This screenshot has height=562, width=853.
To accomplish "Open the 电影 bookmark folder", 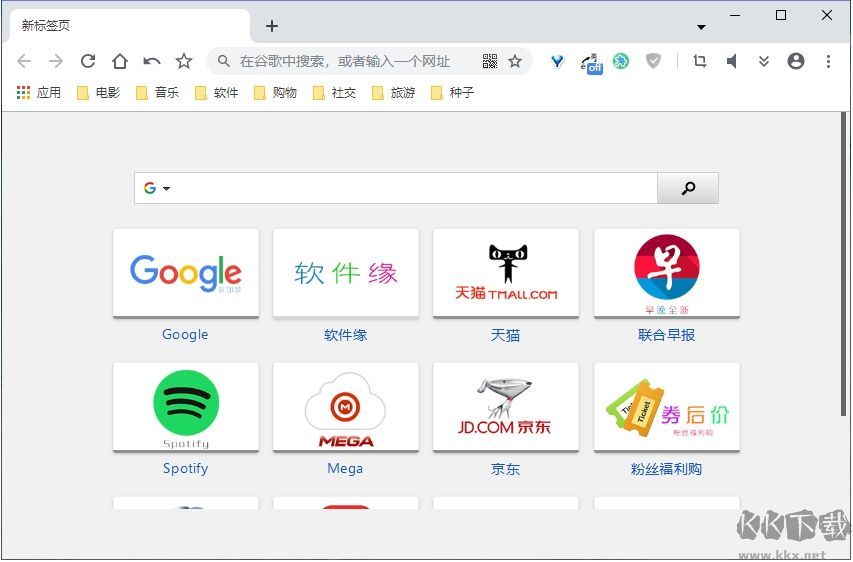I will [x=98, y=92].
